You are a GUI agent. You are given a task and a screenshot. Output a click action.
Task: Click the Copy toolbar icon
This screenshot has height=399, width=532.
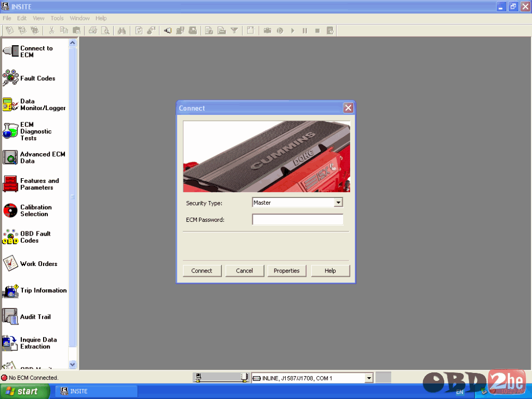[64, 30]
